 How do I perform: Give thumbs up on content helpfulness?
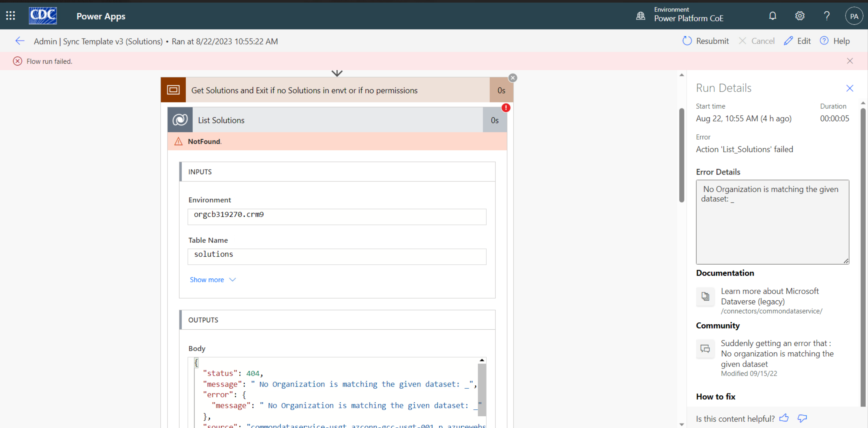[784, 418]
